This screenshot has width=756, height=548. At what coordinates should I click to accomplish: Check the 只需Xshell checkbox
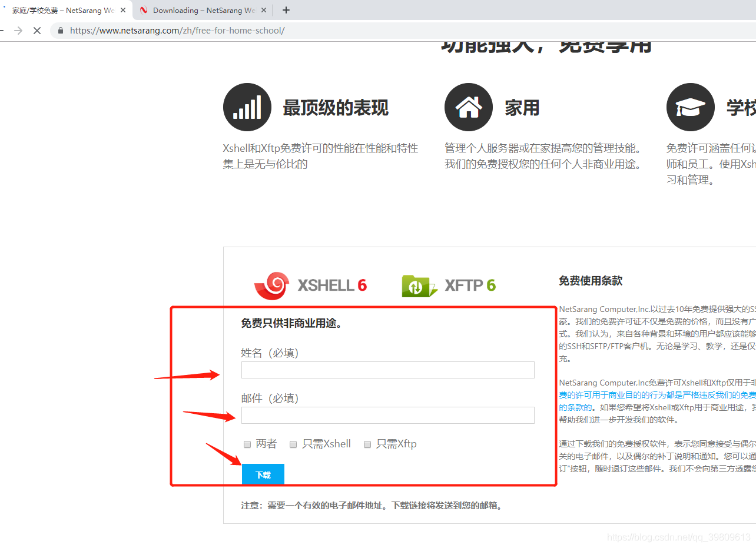pyautogui.click(x=293, y=444)
